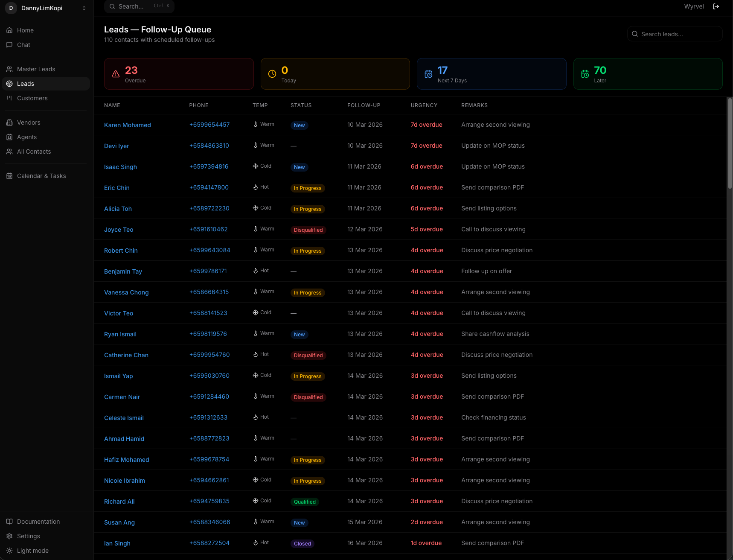Image resolution: width=733 pixels, height=560 pixels.
Task: Sort leads by FOLLOW-UP date column
Action: point(364,105)
